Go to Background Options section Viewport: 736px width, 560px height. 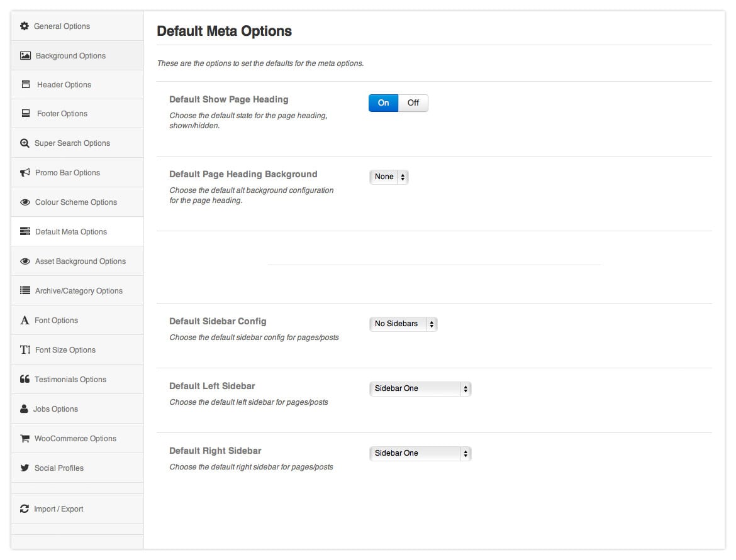tap(77, 56)
